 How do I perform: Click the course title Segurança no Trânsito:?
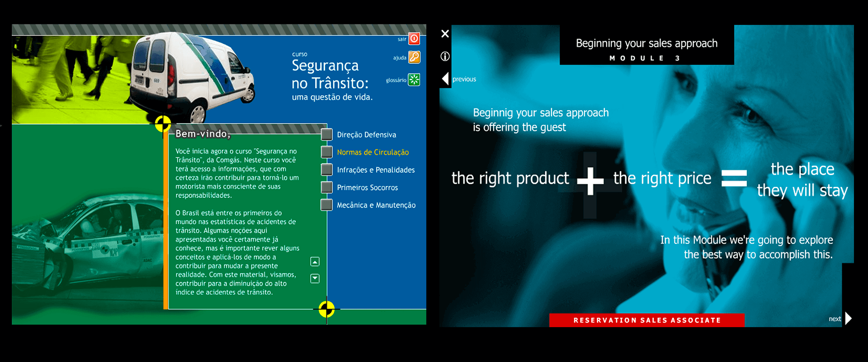tap(330, 74)
